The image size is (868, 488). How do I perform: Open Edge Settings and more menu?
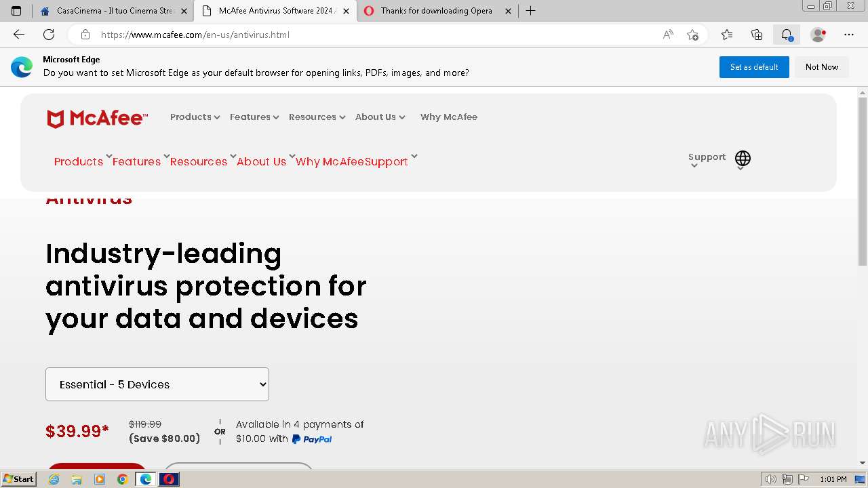coord(849,35)
